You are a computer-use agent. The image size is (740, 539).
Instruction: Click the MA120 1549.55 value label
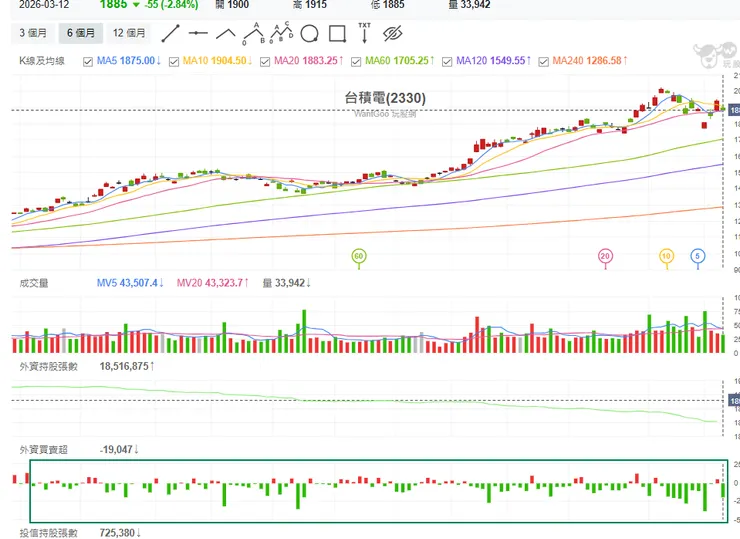point(493,61)
